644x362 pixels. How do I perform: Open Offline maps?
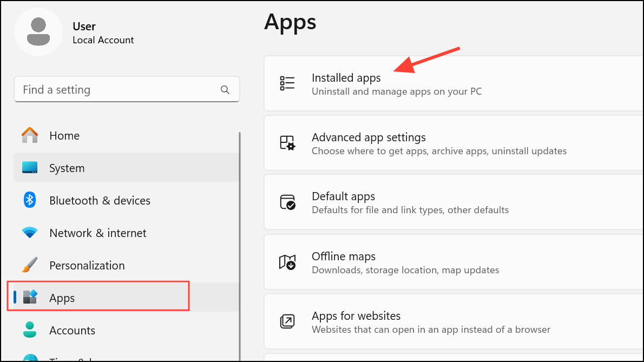[x=454, y=262]
